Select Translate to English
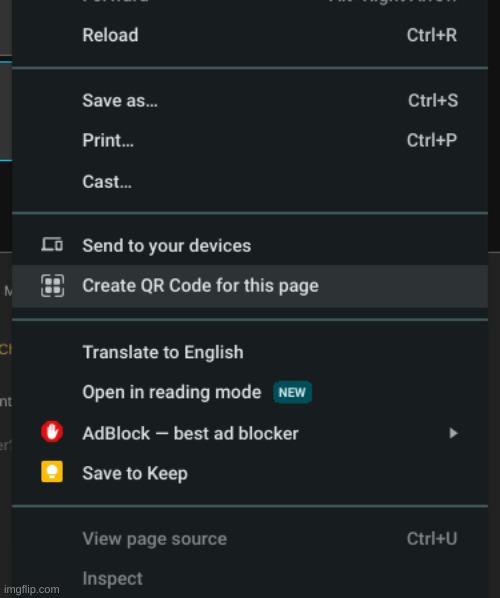Image resolution: width=500 pixels, height=598 pixels. point(250,352)
